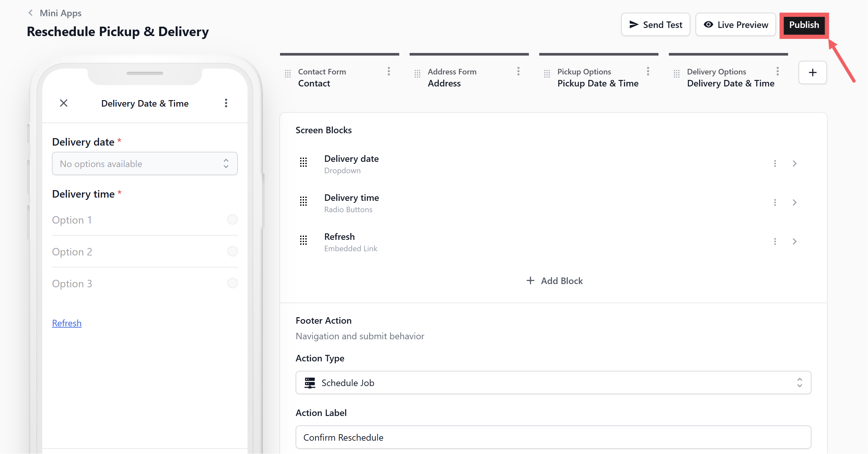Add a new screen with plus icon

tap(812, 72)
